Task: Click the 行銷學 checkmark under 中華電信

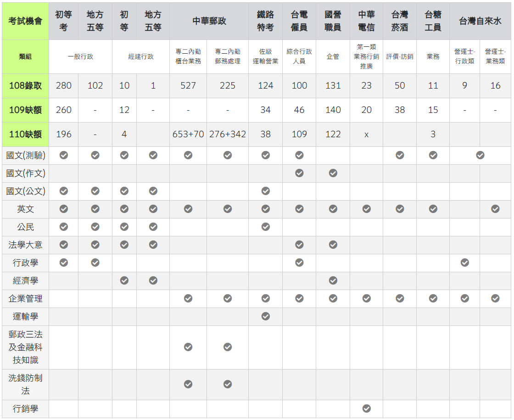Action: click(x=366, y=409)
